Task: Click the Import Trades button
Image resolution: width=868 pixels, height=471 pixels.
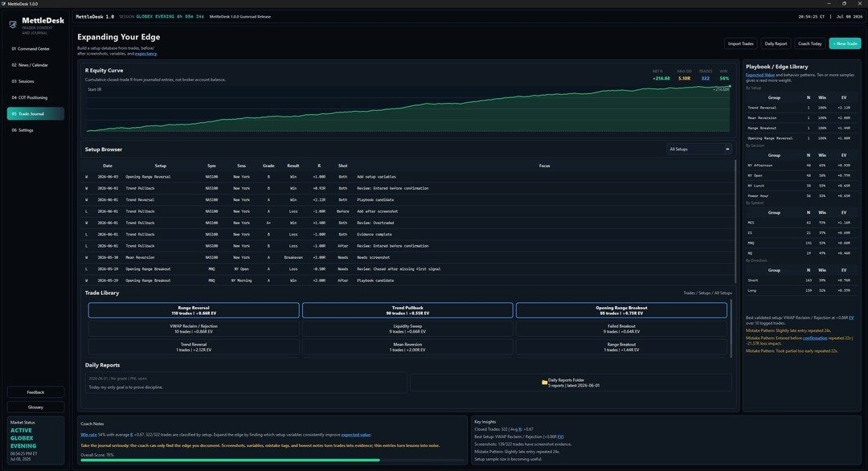Action: tap(741, 43)
